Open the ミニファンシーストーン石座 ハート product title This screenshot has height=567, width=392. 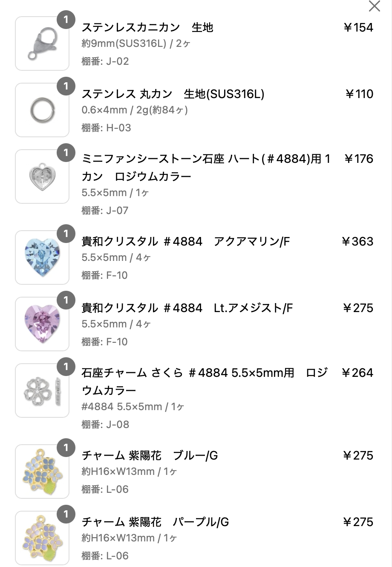coord(206,168)
